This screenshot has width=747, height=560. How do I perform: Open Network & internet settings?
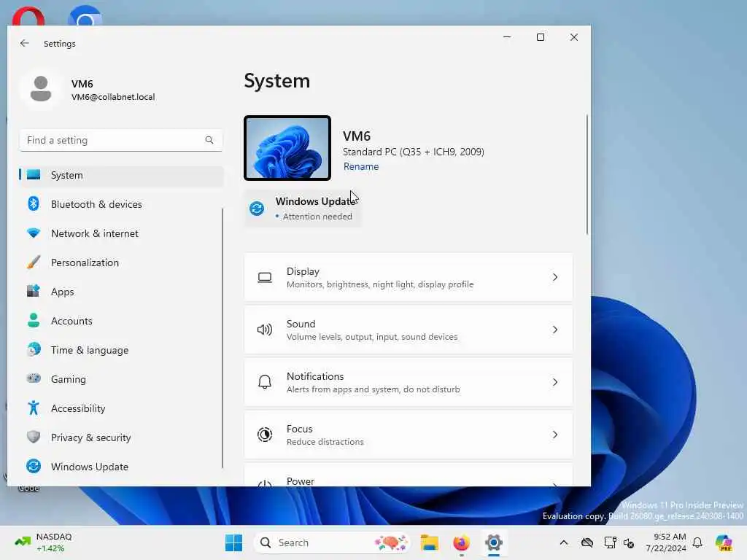121,233
